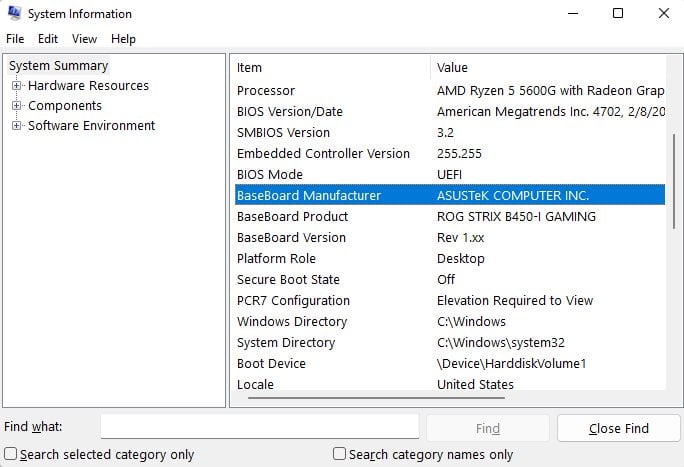Open the Help menu

pyautogui.click(x=123, y=39)
